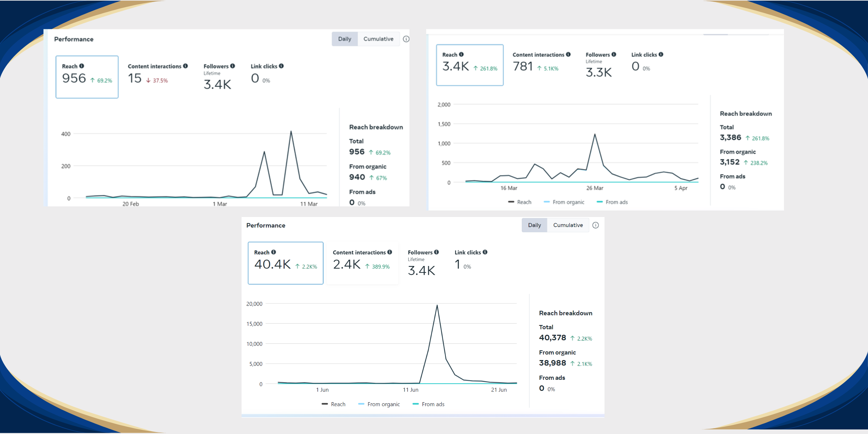The height and width of the screenshot is (434, 868).
Task: Select Daily view in bottom Performance panel
Action: point(534,225)
